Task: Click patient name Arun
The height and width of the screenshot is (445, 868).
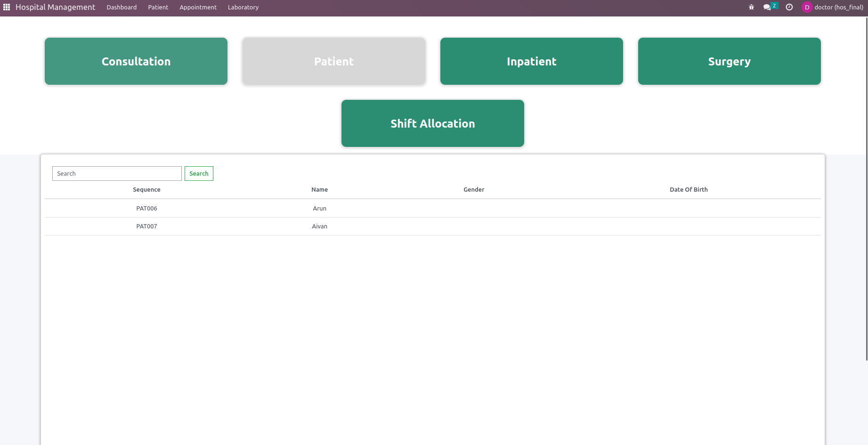Action: pos(319,208)
